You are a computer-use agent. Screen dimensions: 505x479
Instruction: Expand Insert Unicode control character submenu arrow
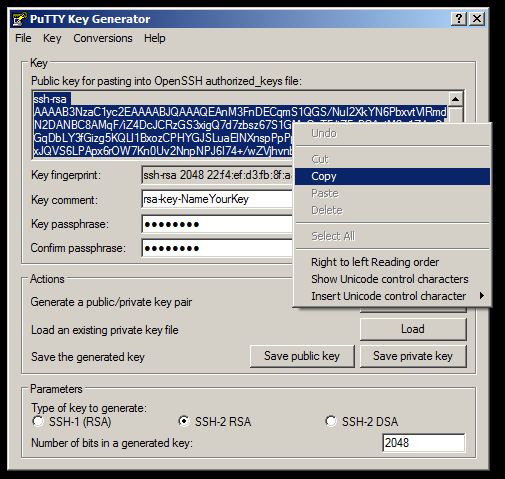point(481,296)
